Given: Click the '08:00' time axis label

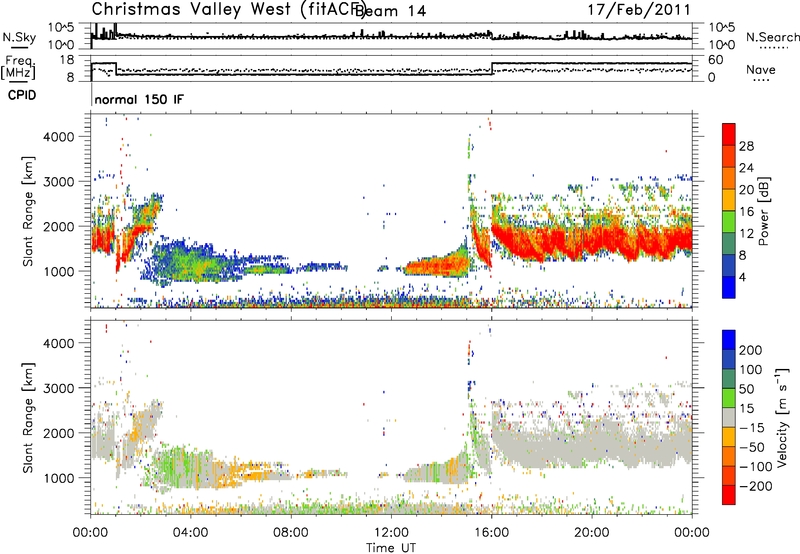Looking at the screenshot, I should (291, 533).
